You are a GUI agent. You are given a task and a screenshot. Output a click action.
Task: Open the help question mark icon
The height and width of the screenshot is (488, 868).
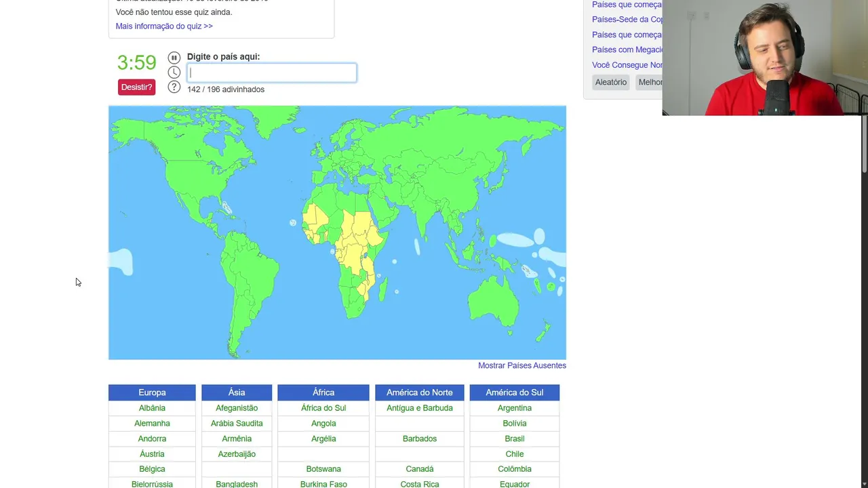pyautogui.click(x=174, y=87)
